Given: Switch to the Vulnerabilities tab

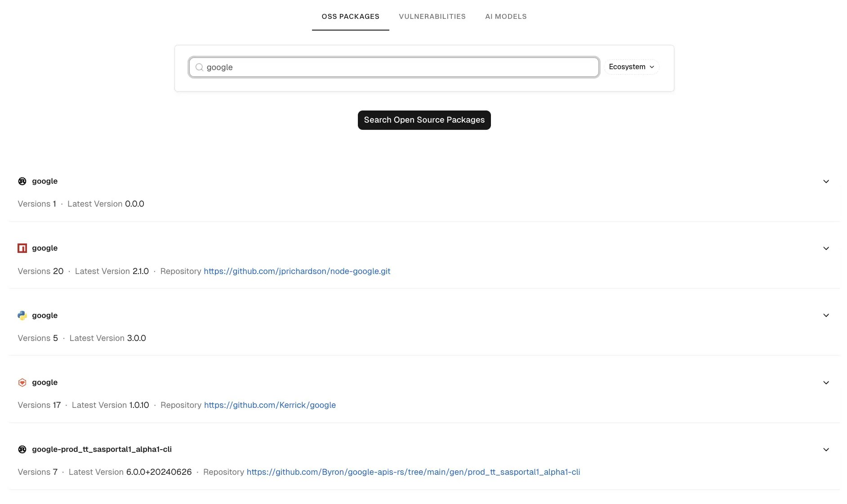Looking at the screenshot, I should pos(432,17).
